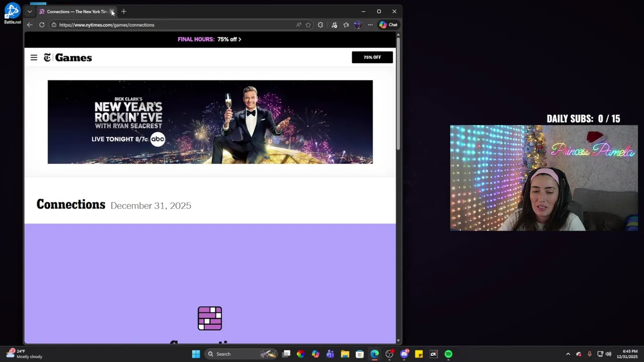Click the streamer webcam overlay
644x362 pixels.
(x=544, y=178)
